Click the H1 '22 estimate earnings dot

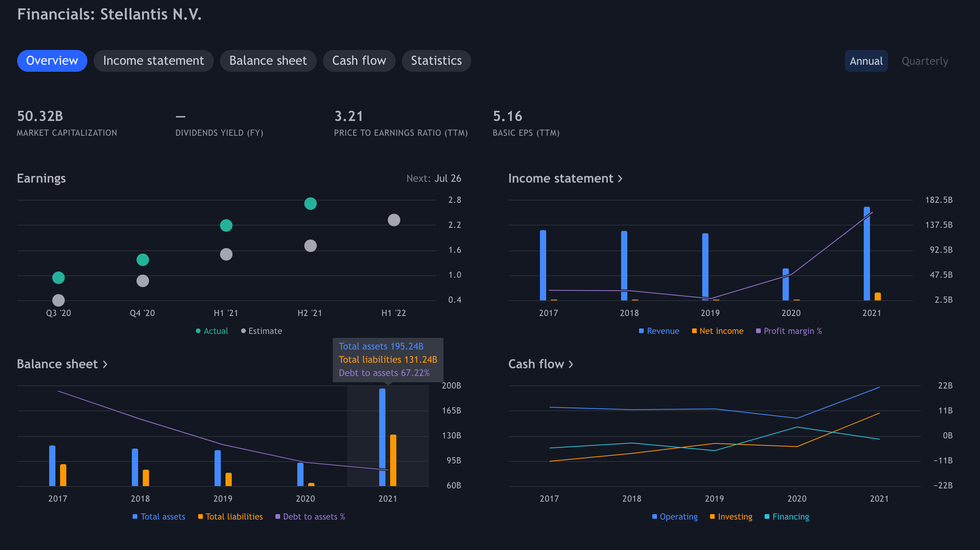point(394,220)
